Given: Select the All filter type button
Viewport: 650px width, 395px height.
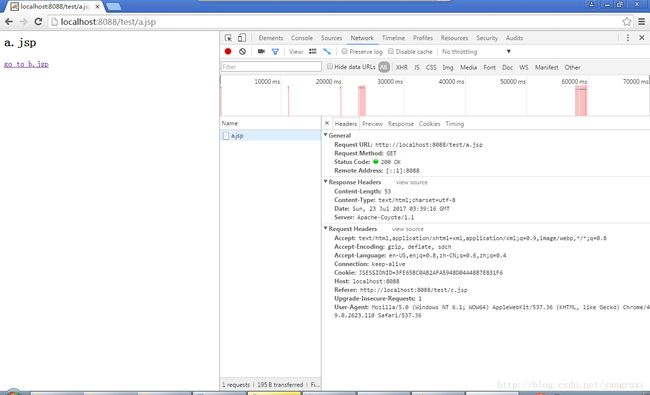Looking at the screenshot, I should [384, 67].
